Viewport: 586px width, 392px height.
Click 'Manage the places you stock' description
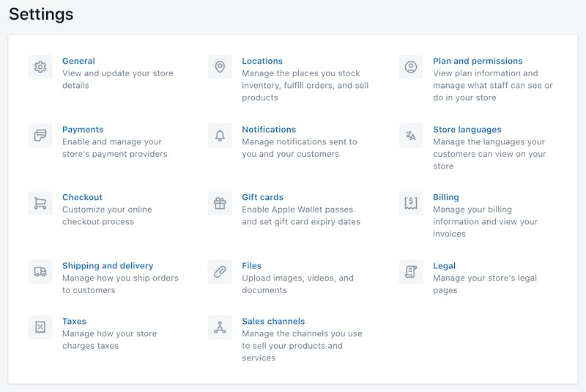[x=305, y=85]
